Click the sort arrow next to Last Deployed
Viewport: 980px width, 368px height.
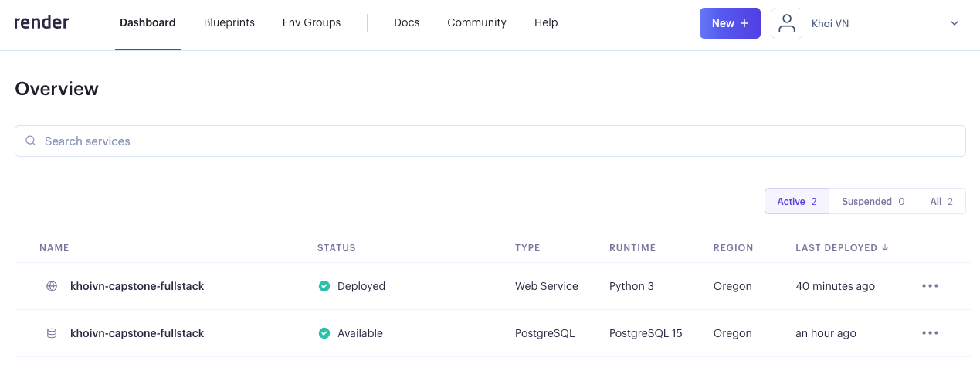click(885, 248)
